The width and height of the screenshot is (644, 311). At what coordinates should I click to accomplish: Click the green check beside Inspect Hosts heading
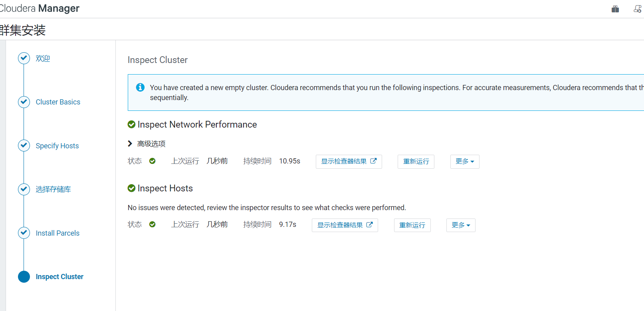tap(131, 188)
